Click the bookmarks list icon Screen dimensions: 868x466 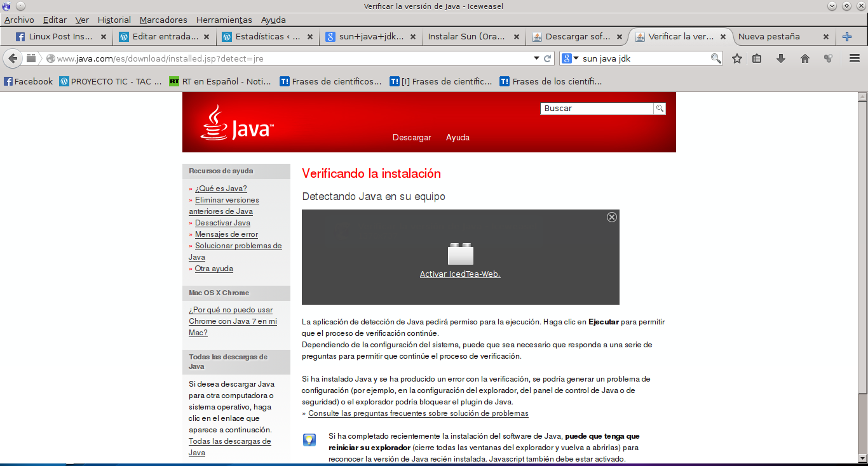pyautogui.click(x=757, y=58)
